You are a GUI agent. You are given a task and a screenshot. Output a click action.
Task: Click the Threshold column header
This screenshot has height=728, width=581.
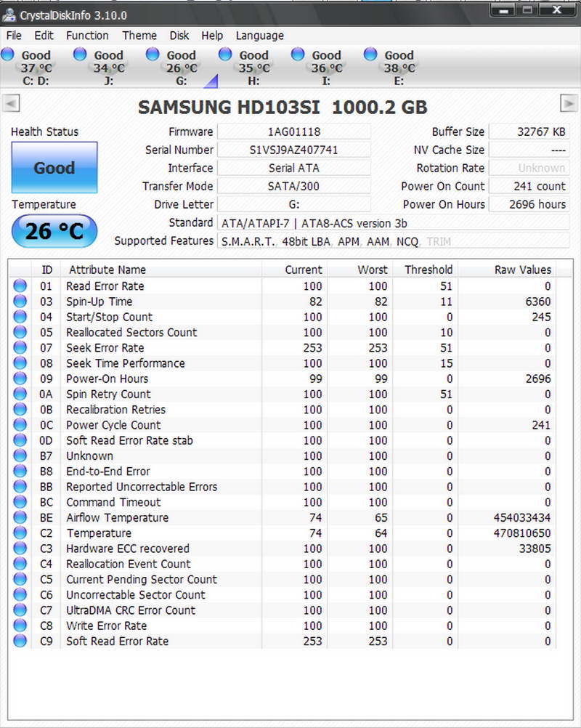click(426, 270)
